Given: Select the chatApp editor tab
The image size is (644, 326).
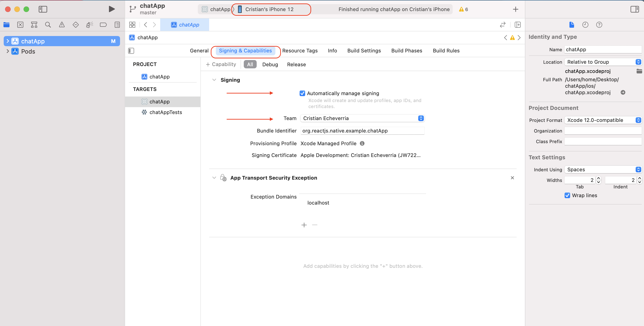Looking at the screenshot, I should (185, 24).
